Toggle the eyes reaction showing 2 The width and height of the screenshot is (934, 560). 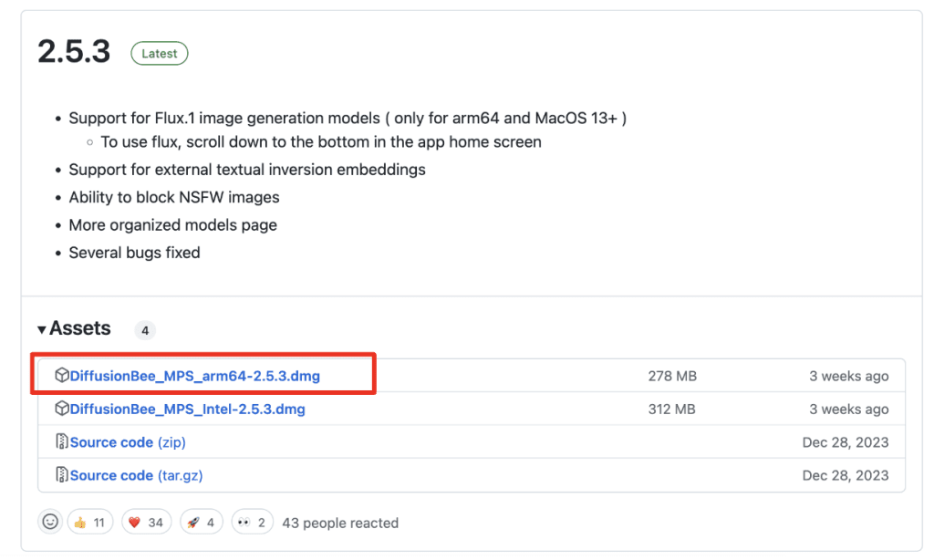tap(252, 523)
